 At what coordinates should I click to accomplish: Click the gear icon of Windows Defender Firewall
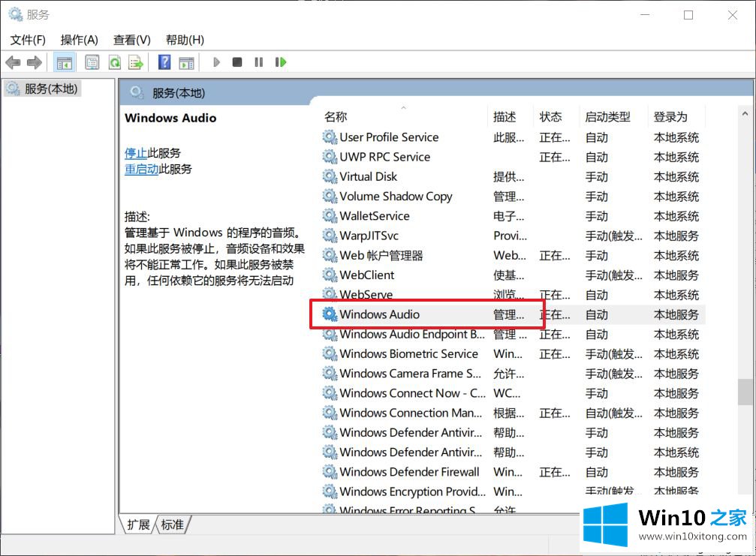click(330, 472)
